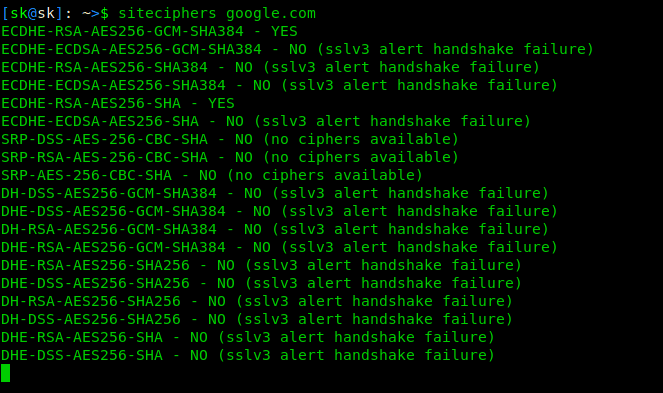Click the SRP-RSA-AES-256-CBC-SHA line
Image resolution: width=663 pixels, height=393 pixels.
230,157
